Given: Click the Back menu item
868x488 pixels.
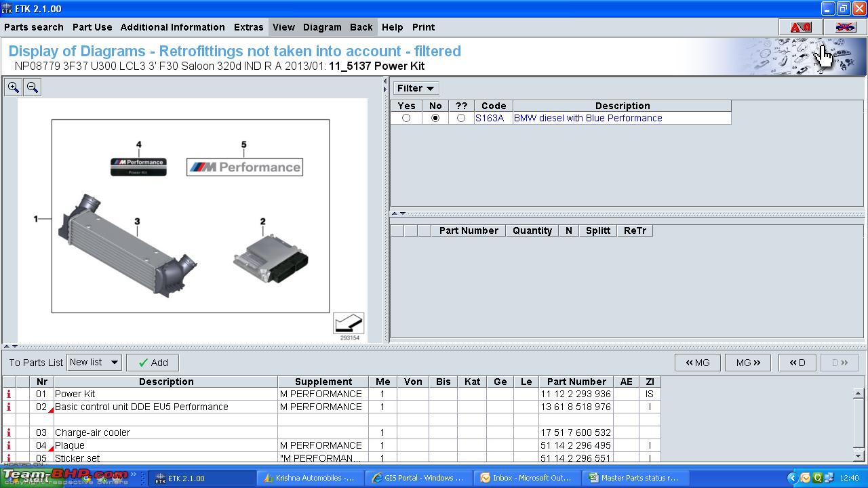Looking at the screenshot, I should click(x=361, y=27).
